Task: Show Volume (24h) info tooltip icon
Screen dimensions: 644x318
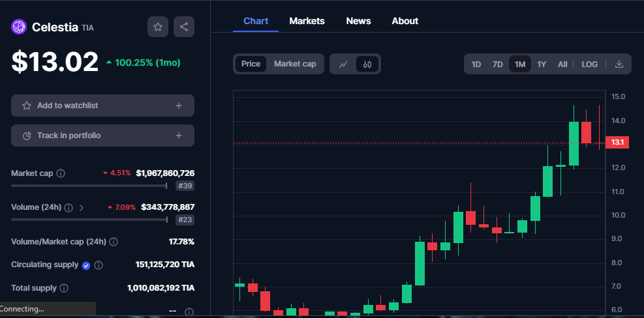Action: 69,208
